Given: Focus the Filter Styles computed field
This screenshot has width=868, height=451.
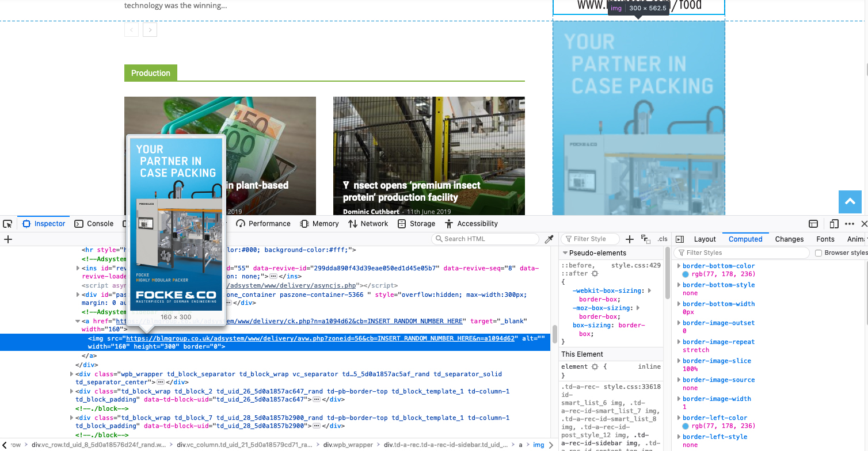Looking at the screenshot, I should pyautogui.click(x=741, y=253).
